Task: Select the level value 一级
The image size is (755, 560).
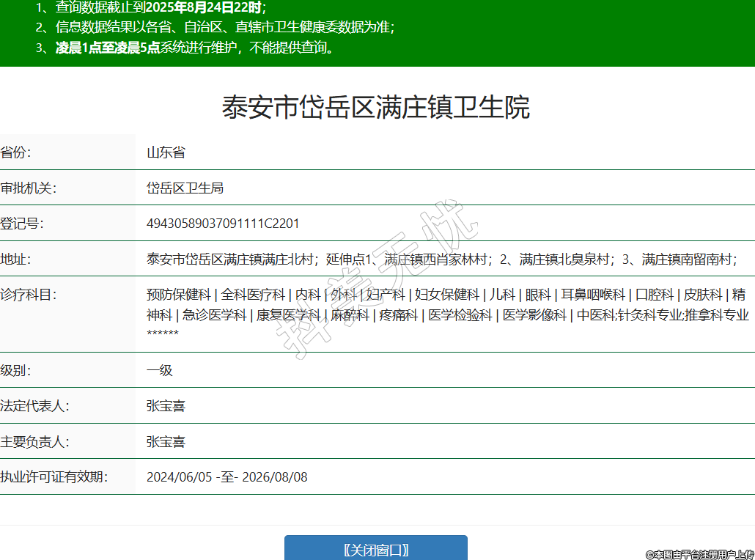Action: (x=159, y=370)
